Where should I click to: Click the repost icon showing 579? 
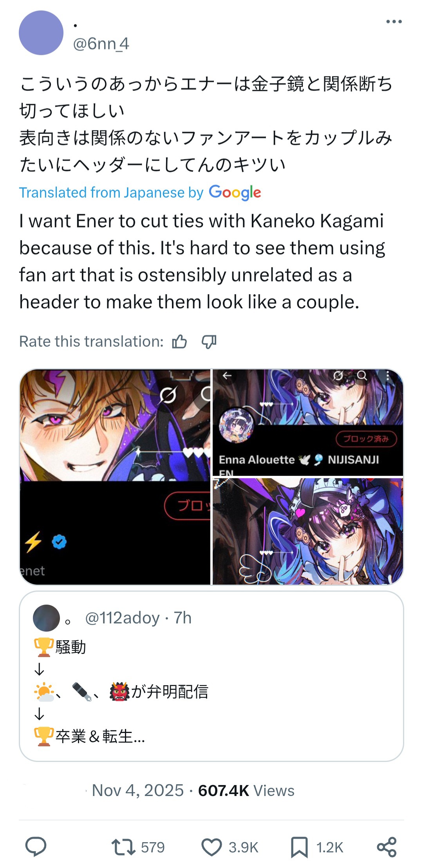(123, 847)
